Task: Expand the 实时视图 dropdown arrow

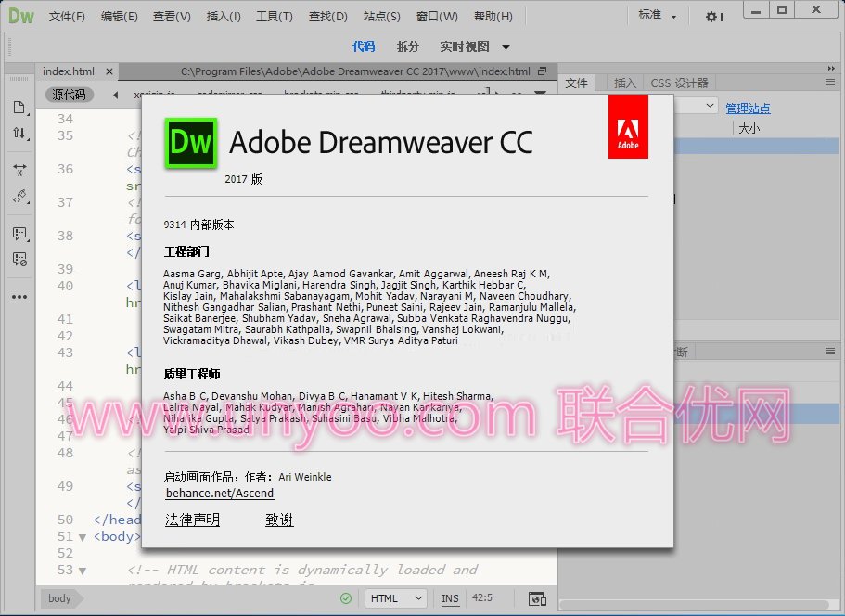Action: pos(506,47)
